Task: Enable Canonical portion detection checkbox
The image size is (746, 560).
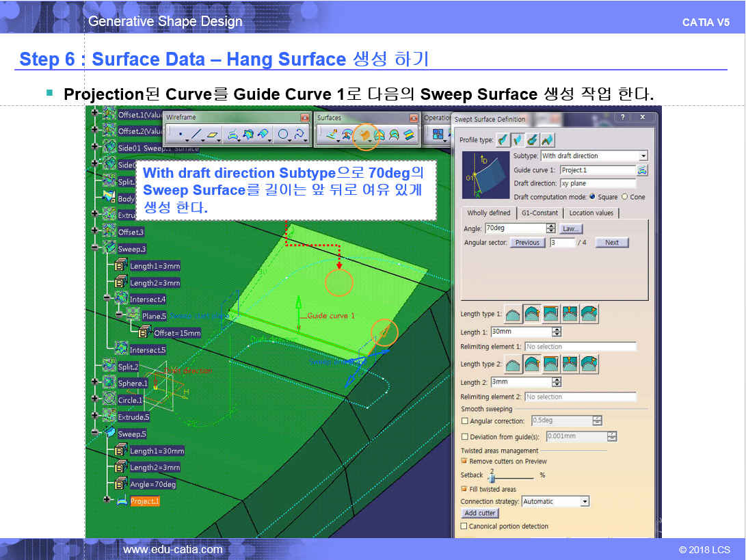Action: (465, 526)
